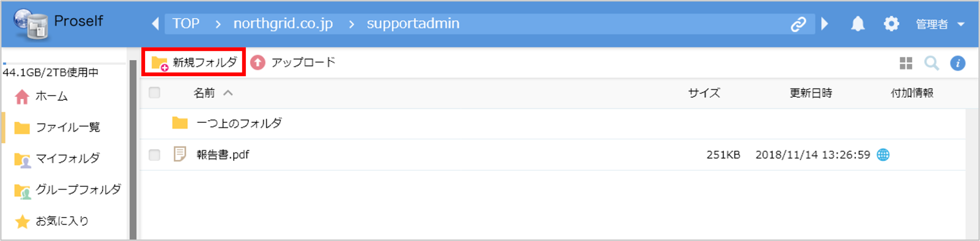Click the アップロード button
Image resolution: width=980 pixels, height=241 pixels.
(x=293, y=62)
